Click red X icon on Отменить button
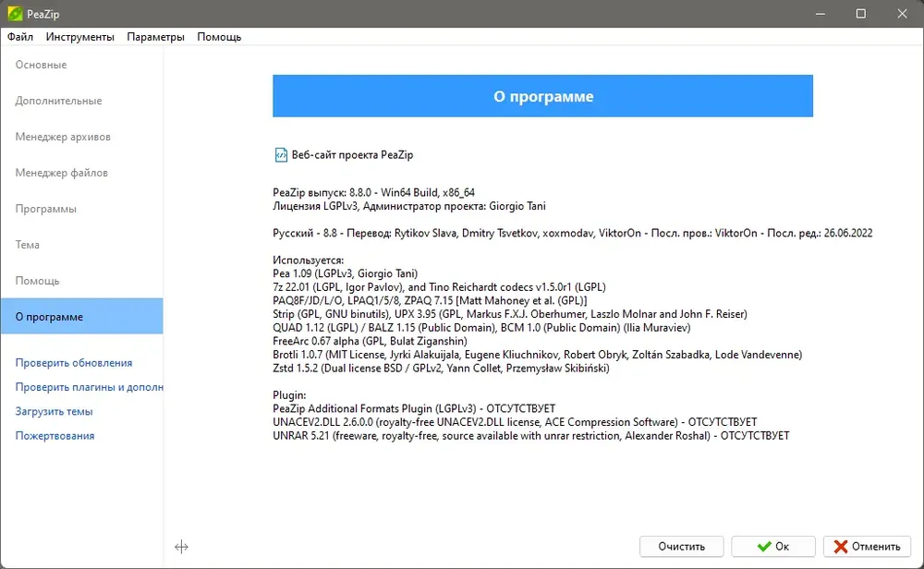 pos(841,547)
